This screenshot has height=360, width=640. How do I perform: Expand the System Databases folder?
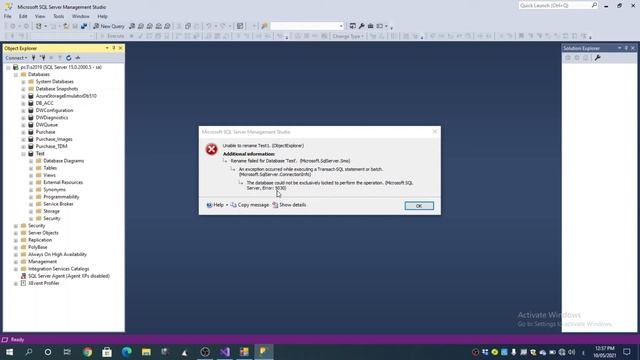[23, 82]
